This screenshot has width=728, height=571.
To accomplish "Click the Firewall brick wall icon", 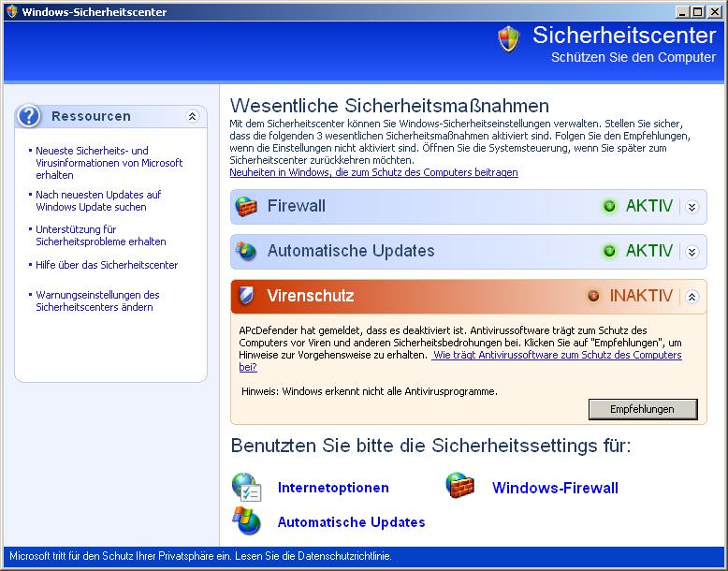I will [246, 206].
